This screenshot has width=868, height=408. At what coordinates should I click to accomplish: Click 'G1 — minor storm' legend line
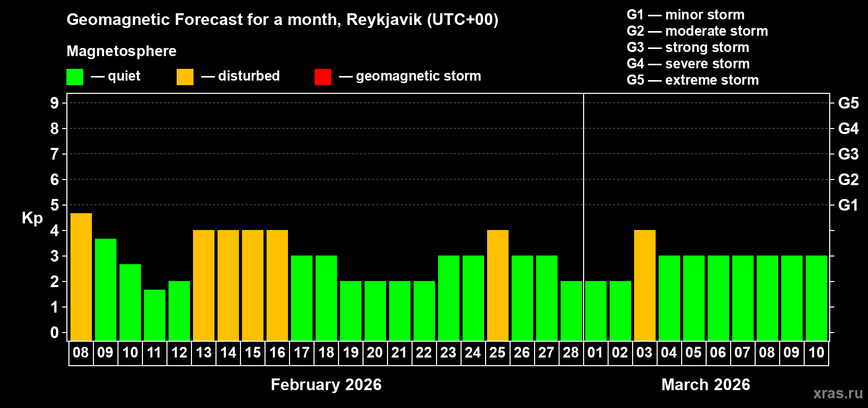coord(685,15)
